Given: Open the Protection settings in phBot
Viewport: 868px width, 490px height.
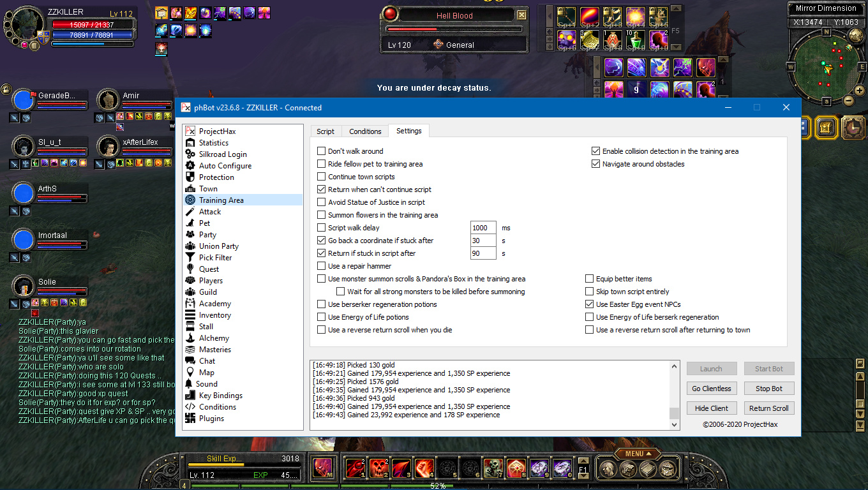Looking at the screenshot, I should (x=216, y=177).
